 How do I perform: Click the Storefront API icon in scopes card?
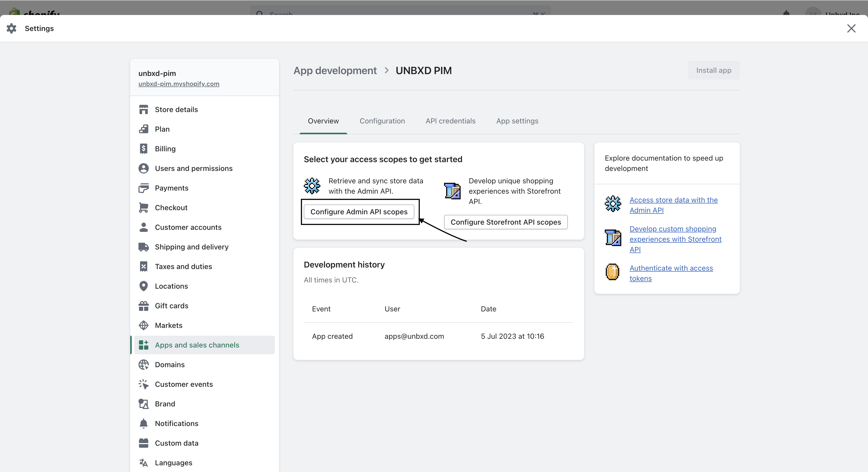452,191
